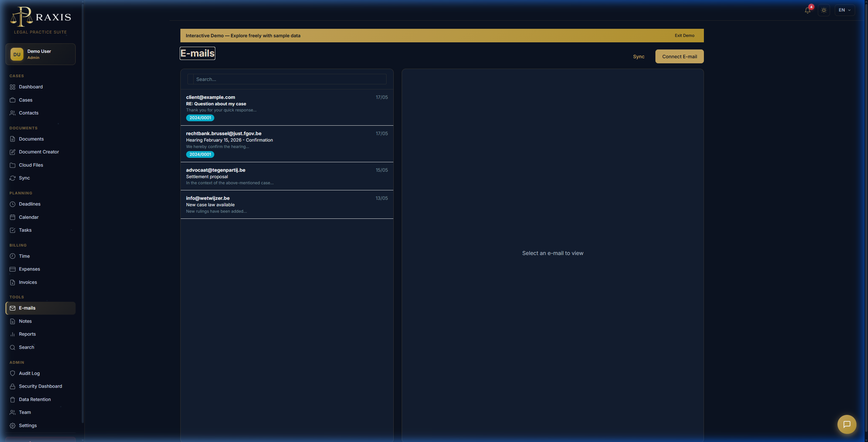The height and width of the screenshot is (442, 868).
Task: Open email from client@example.com
Action: (x=287, y=107)
